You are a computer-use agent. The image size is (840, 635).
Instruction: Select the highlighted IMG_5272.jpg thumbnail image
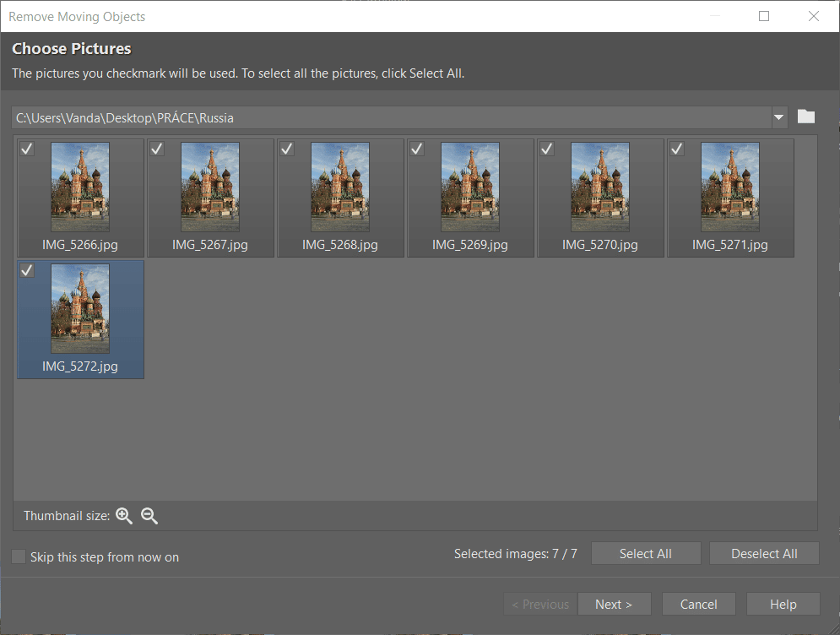click(x=80, y=309)
